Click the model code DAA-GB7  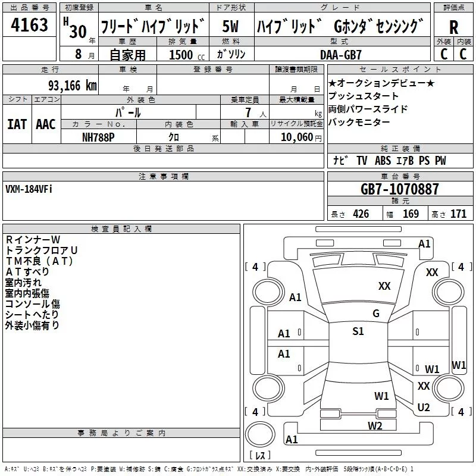click(x=341, y=54)
